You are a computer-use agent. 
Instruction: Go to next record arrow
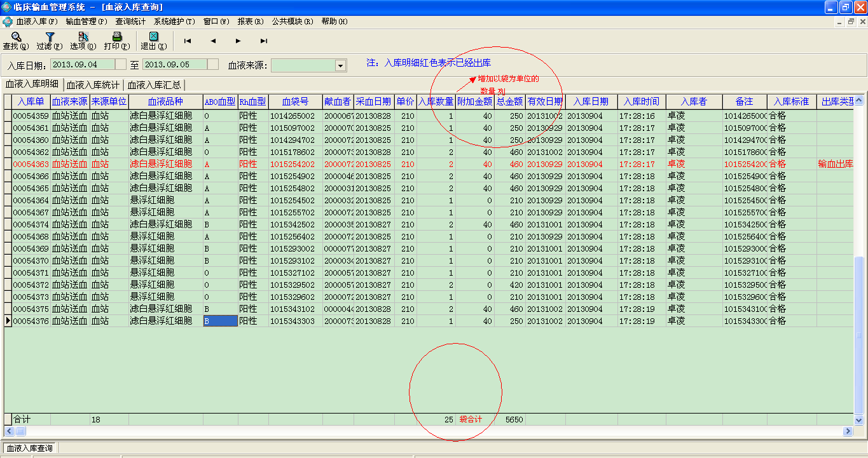click(x=238, y=41)
